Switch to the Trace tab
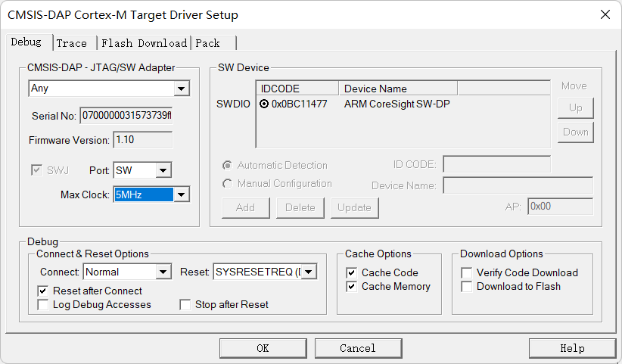This screenshot has width=622, height=364. coord(75,43)
